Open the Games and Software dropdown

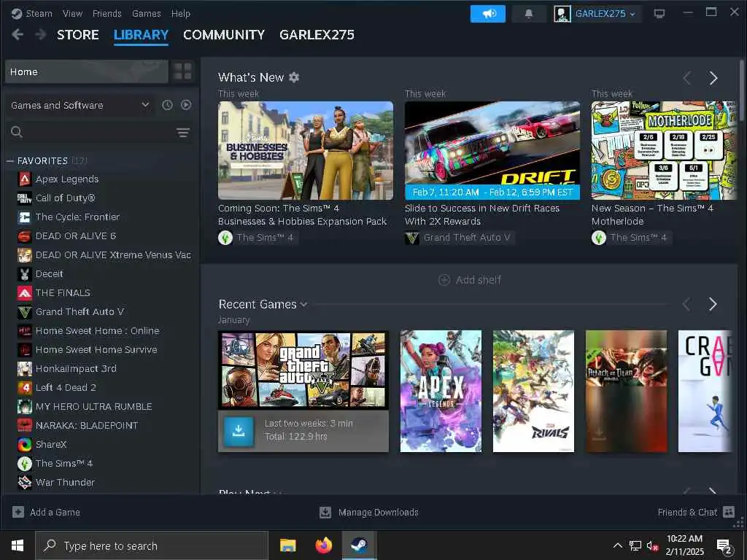coord(80,105)
